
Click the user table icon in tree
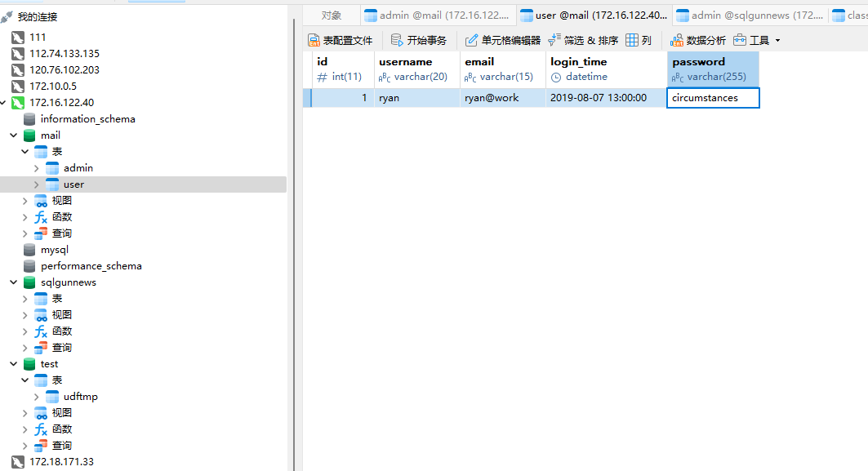click(x=52, y=184)
